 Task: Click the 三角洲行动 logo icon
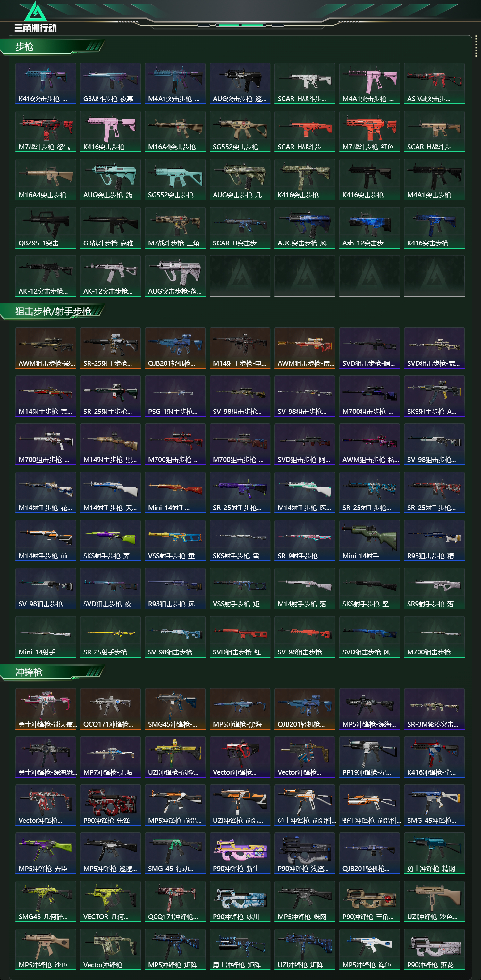(x=35, y=17)
